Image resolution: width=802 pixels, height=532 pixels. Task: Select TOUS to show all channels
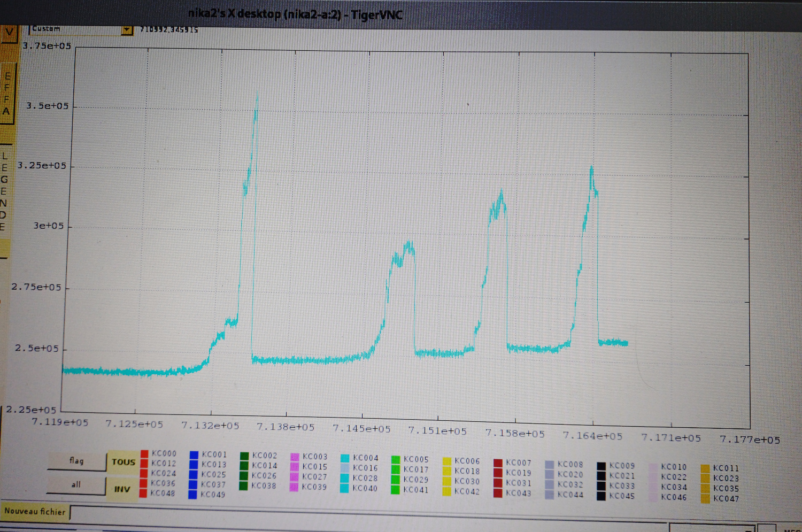(x=123, y=462)
